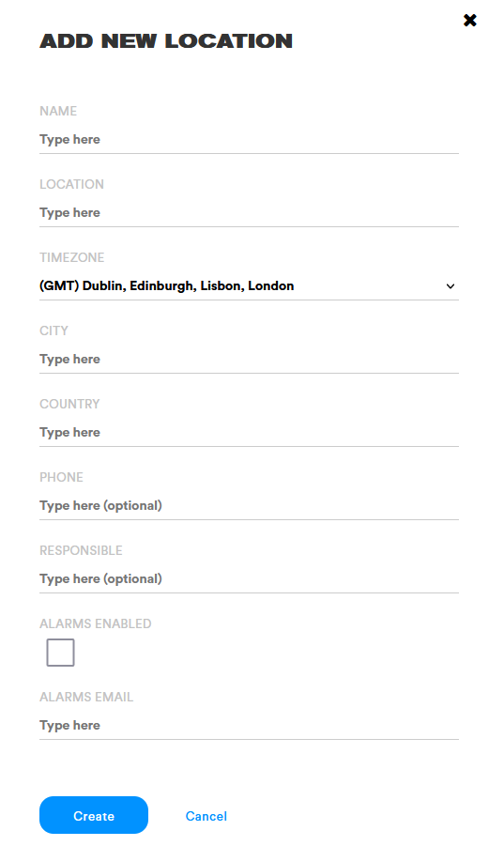The image size is (504, 846).
Task: Submit form with the Create button
Action: [94, 815]
